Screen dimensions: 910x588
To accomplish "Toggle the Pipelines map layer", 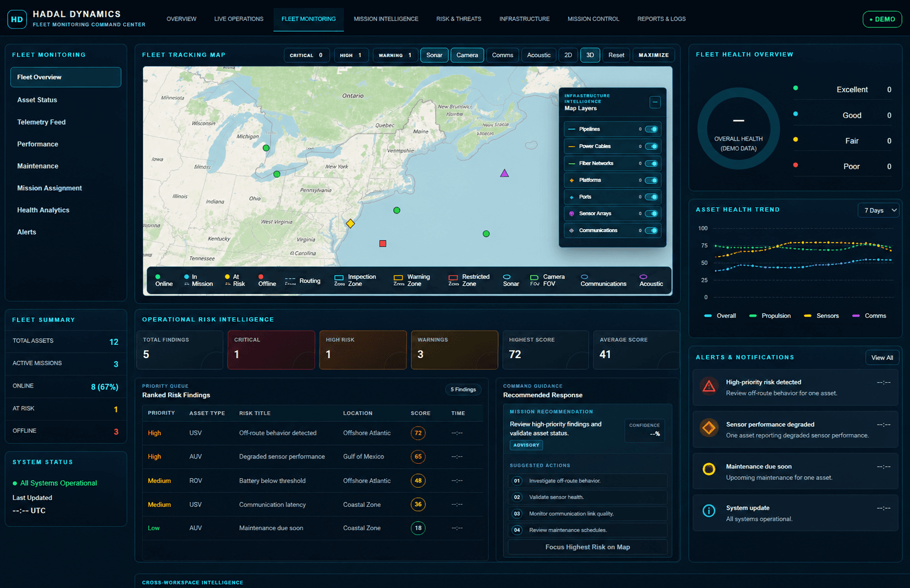I will (x=652, y=129).
